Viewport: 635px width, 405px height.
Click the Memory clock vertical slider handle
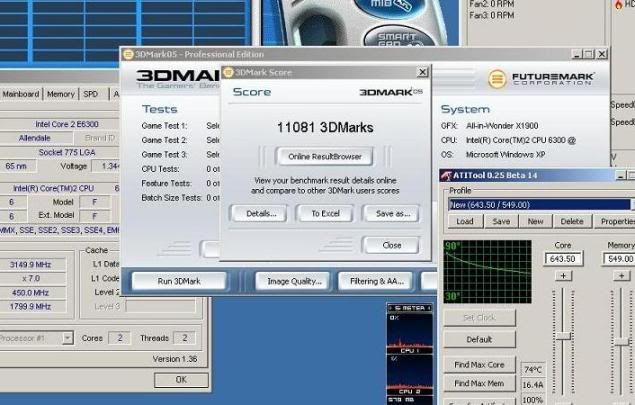pos(622,342)
